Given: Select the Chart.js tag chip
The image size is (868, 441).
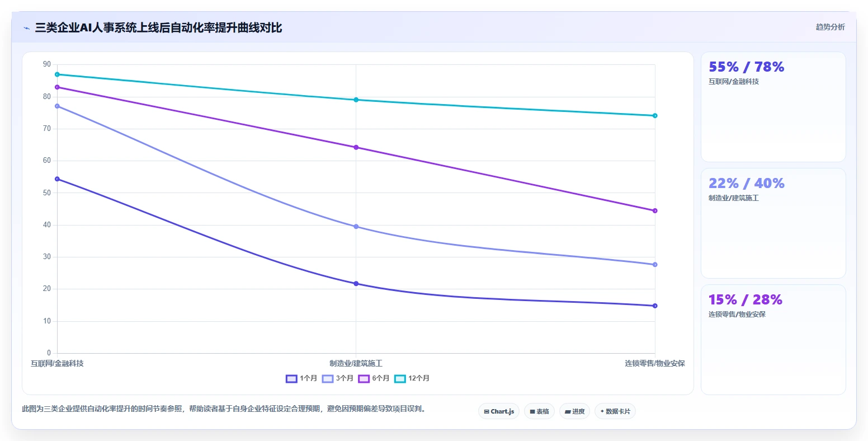Looking at the screenshot, I should click(x=499, y=411).
